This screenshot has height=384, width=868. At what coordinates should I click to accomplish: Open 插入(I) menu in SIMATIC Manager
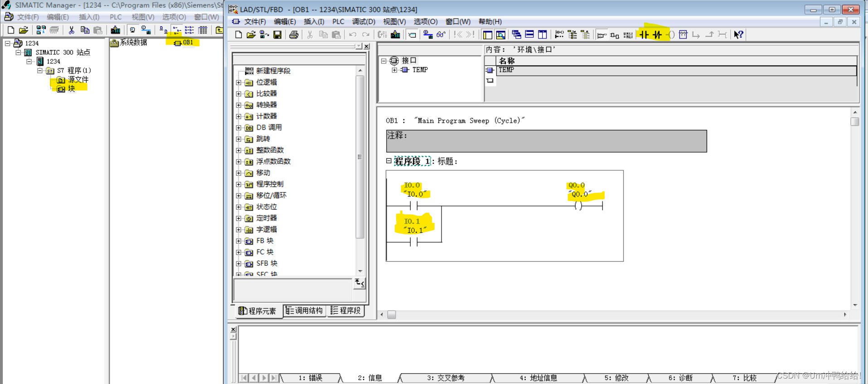pos(89,17)
